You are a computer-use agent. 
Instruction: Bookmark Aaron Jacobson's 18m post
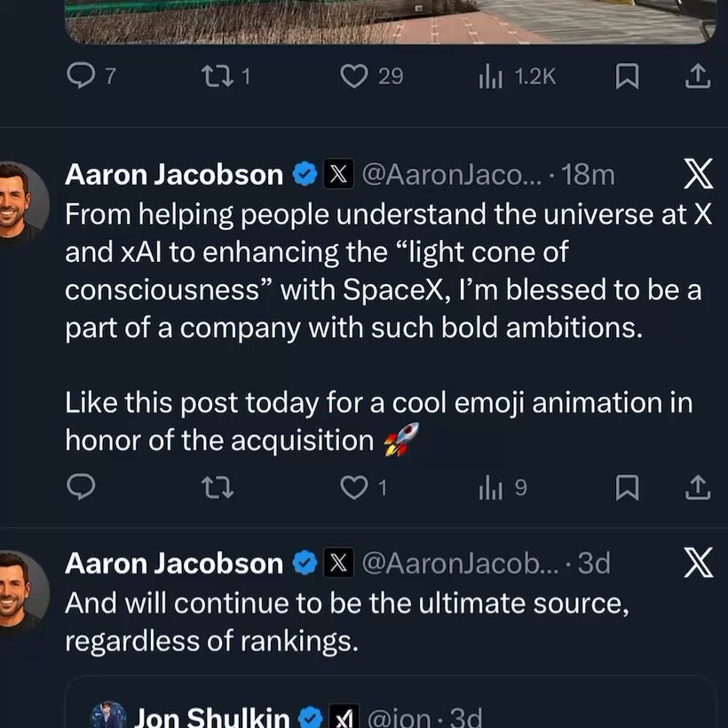(627, 487)
